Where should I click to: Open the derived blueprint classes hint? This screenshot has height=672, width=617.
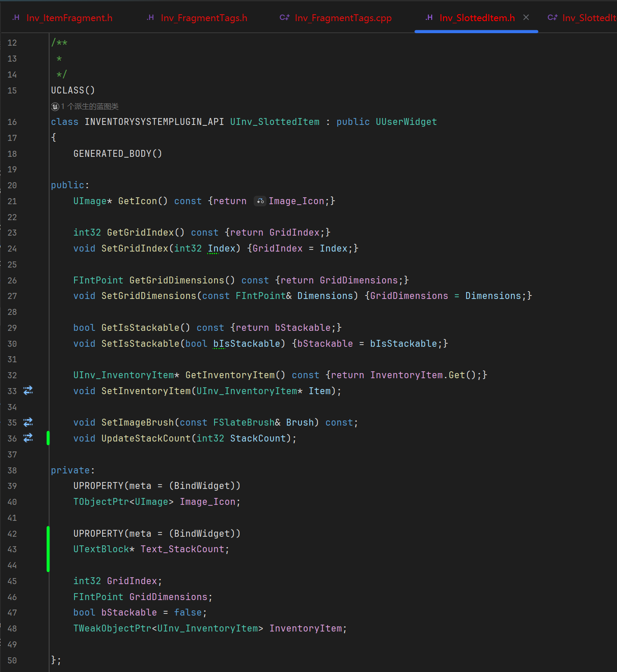(90, 106)
